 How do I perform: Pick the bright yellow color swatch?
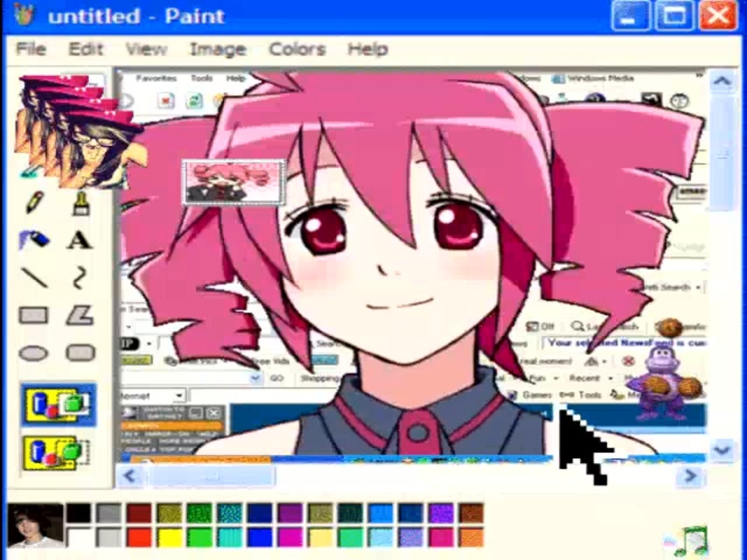(x=170, y=538)
